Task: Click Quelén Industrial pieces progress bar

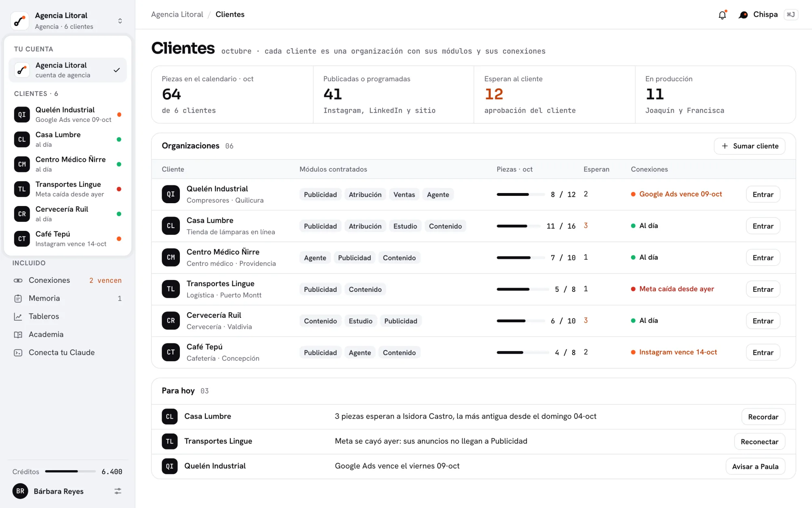Action: point(520,194)
